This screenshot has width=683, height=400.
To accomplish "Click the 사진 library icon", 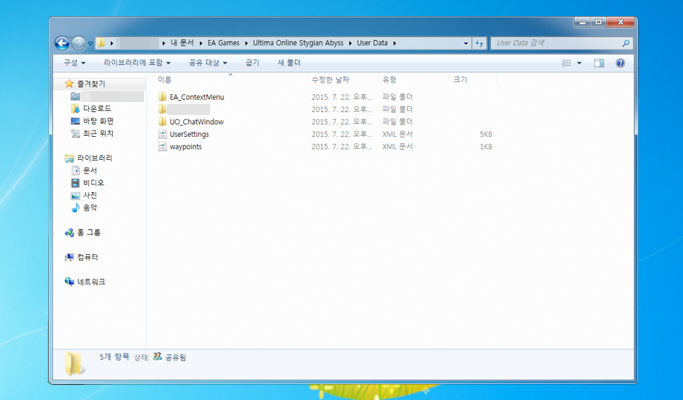I will pyautogui.click(x=75, y=196).
